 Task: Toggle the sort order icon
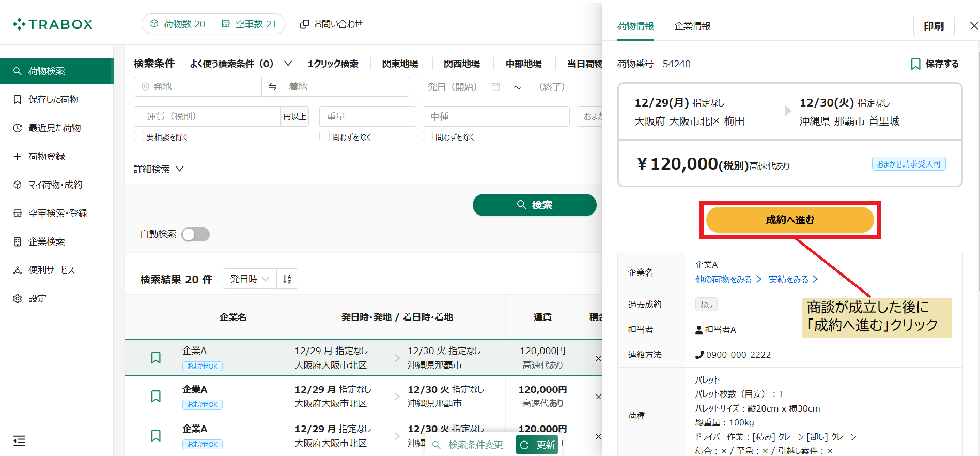pos(287,279)
